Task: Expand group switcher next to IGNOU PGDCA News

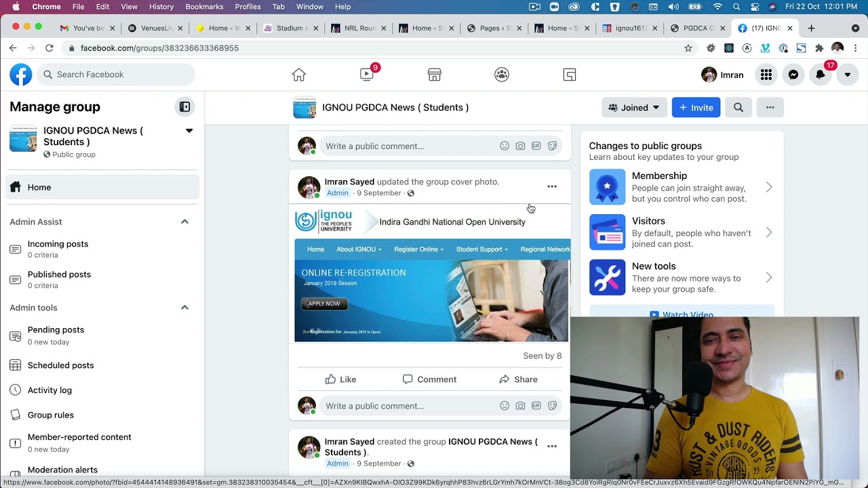Action: [189, 131]
